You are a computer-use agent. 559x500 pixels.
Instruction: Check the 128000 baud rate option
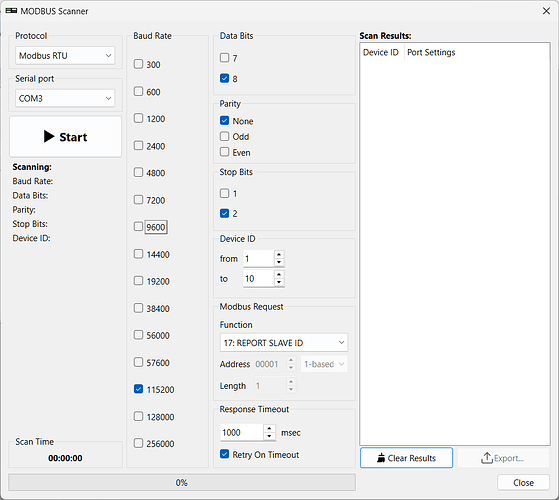[x=138, y=416]
